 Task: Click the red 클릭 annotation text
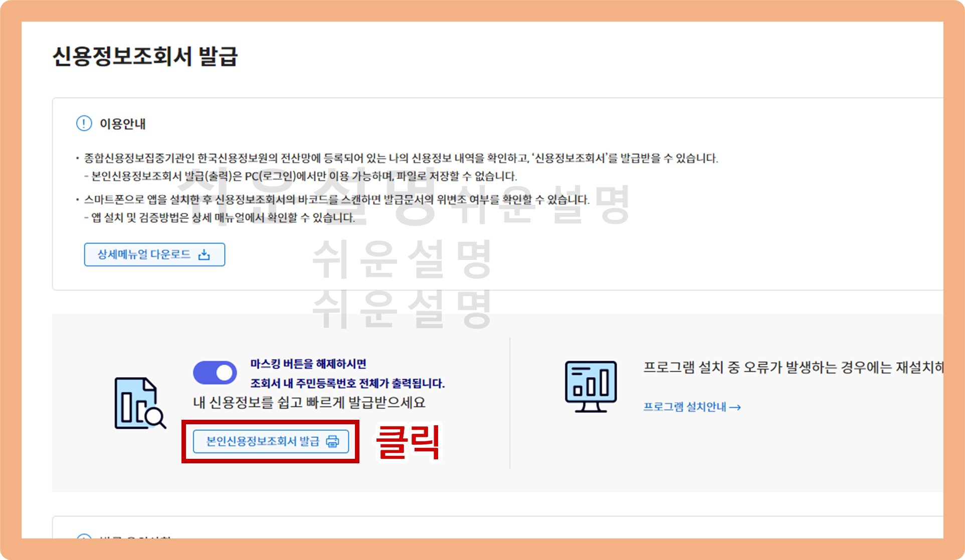point(408,442)
